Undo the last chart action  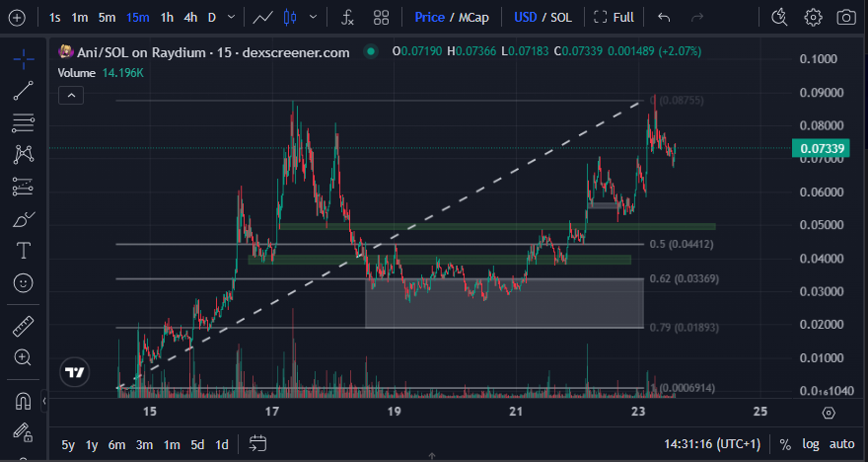[x=664, y=18]
